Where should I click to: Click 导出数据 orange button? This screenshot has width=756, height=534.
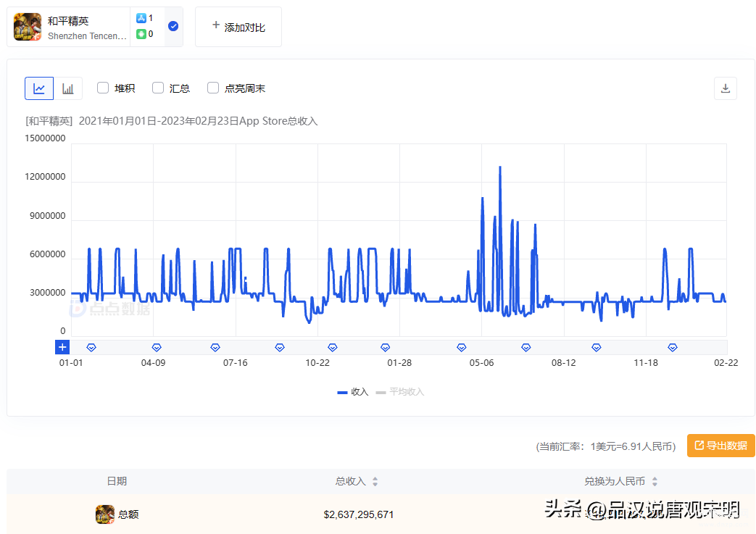720,446
